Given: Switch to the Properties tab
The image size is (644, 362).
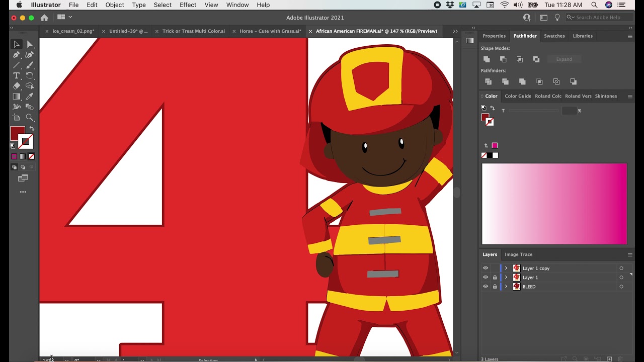Looking at the screenshot, I should tap(494, 36).
